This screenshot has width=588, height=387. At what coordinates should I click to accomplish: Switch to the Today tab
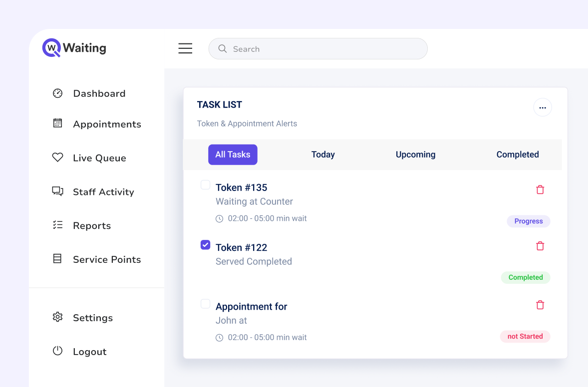pyautogui.click(x=323, y=155)
